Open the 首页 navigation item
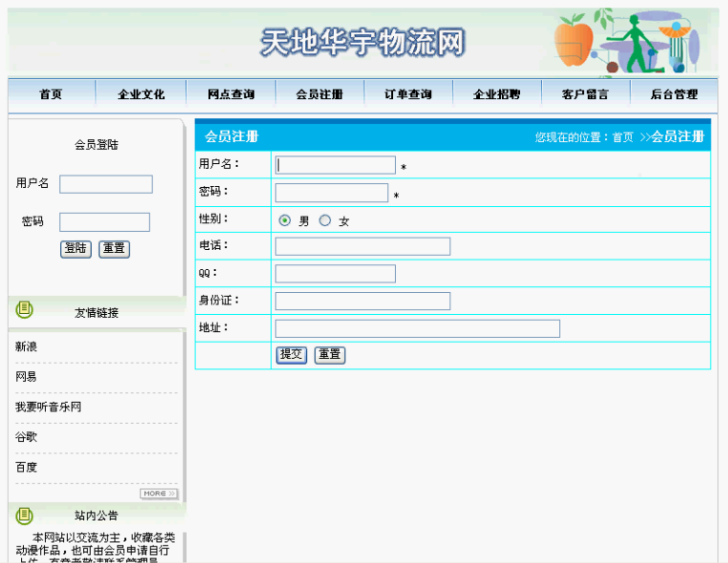The height and width of the screenshot is (563, 728). point(51,94)
